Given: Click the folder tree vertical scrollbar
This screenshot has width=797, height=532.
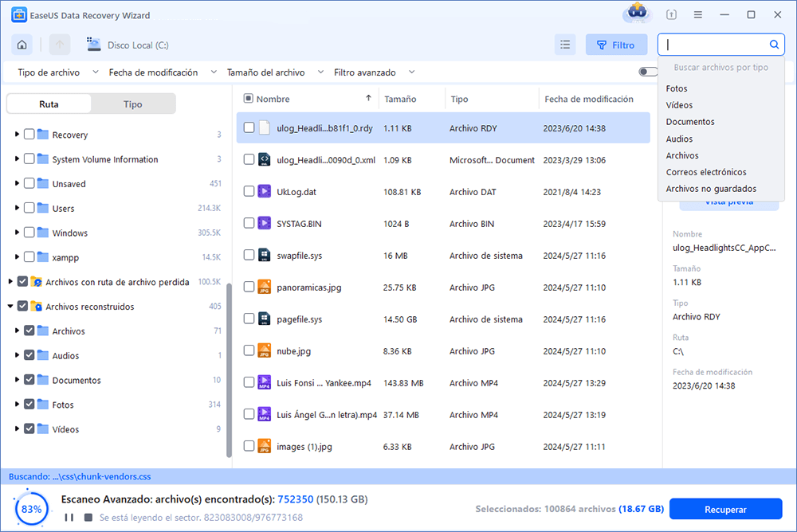Looking at the screenshot, I should point(229,370).
